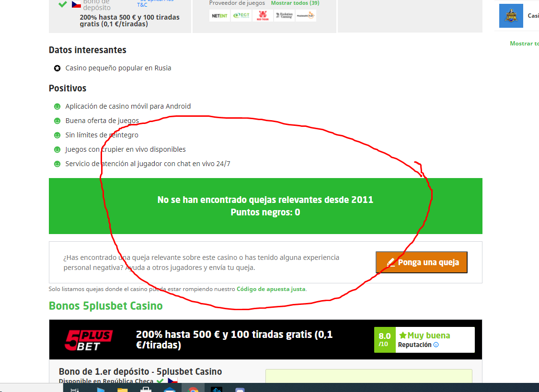The image size is (539, 392).
Task: Click the Evolution Gaming provider logo
Action: click(284, 16)
